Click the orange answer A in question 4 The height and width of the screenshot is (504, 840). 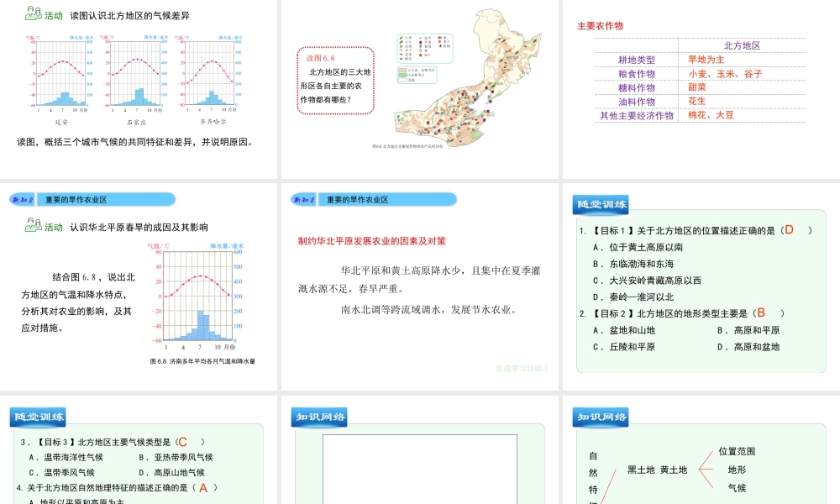[x=203, y=488]
